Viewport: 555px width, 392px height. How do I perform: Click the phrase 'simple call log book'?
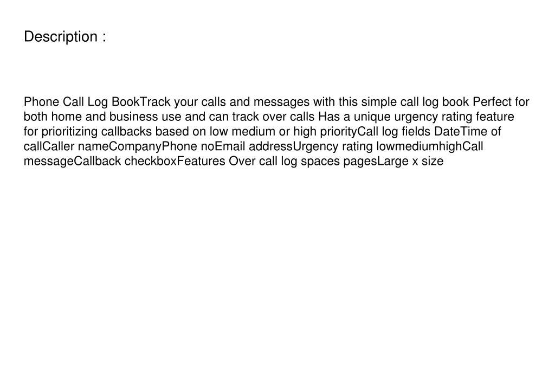coord(415,102)
